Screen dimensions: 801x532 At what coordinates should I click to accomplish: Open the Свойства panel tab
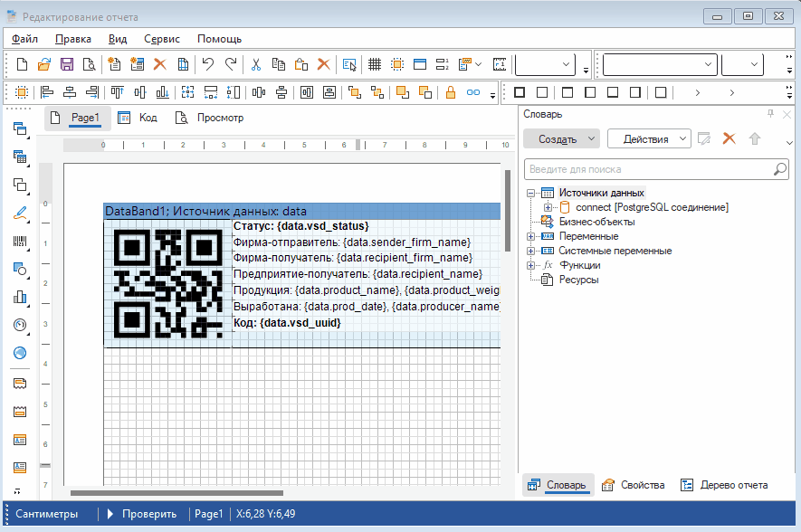click(634, 485)
